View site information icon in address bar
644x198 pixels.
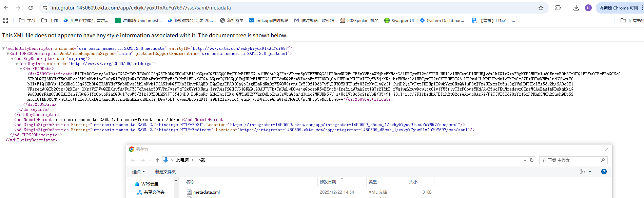[45, 8]
